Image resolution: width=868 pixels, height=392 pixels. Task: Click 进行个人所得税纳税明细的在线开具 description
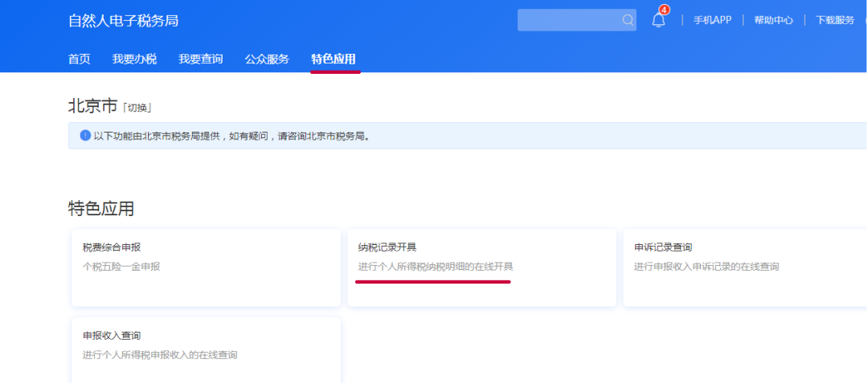point(436,267)
